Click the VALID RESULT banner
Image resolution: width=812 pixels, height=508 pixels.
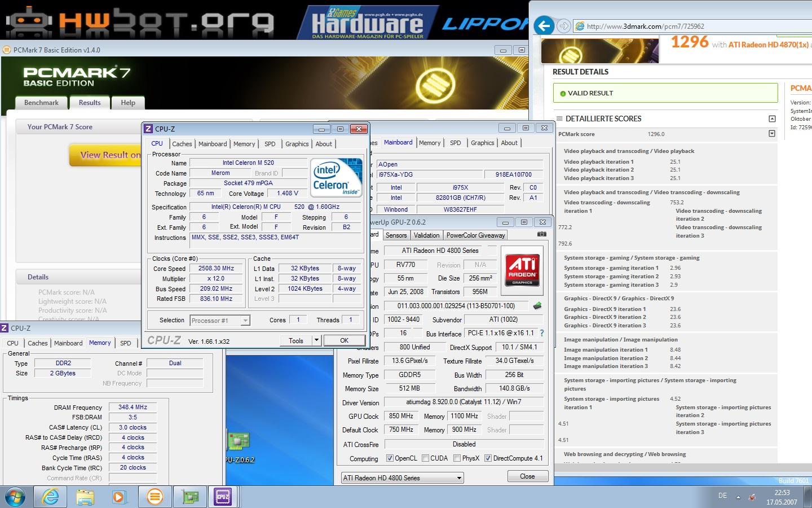pyautogui.click(x=665, y=93)
